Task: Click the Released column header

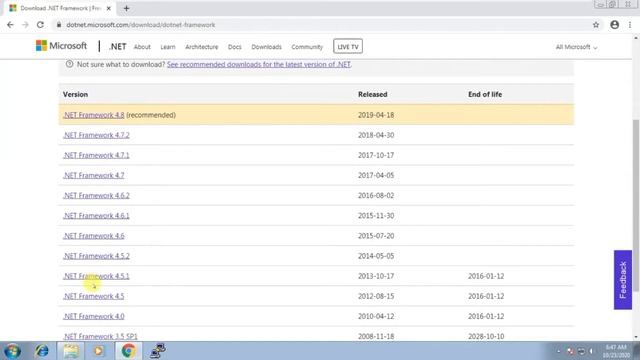Action: (373, 94)
